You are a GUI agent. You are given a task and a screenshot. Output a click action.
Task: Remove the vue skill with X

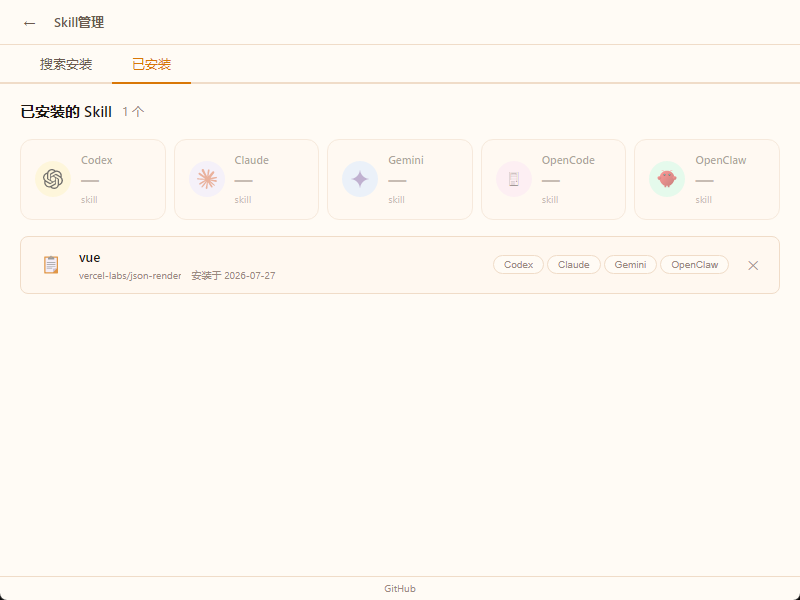(x=753, y=265)
